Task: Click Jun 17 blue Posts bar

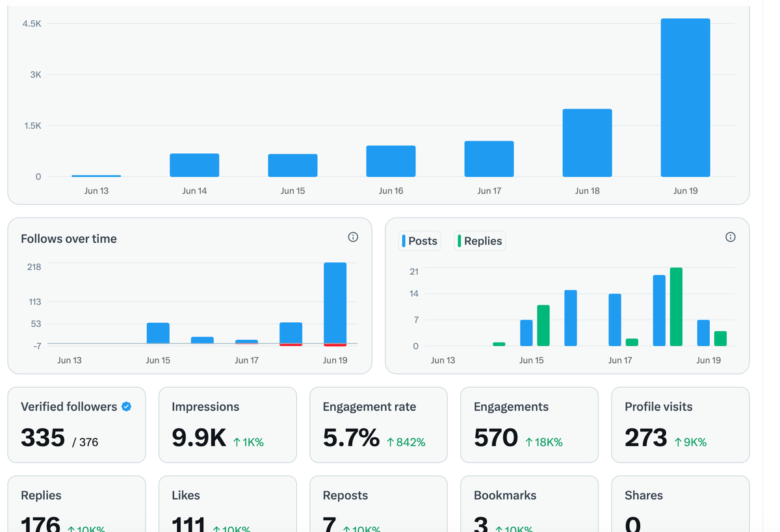Action: [615, 320]
